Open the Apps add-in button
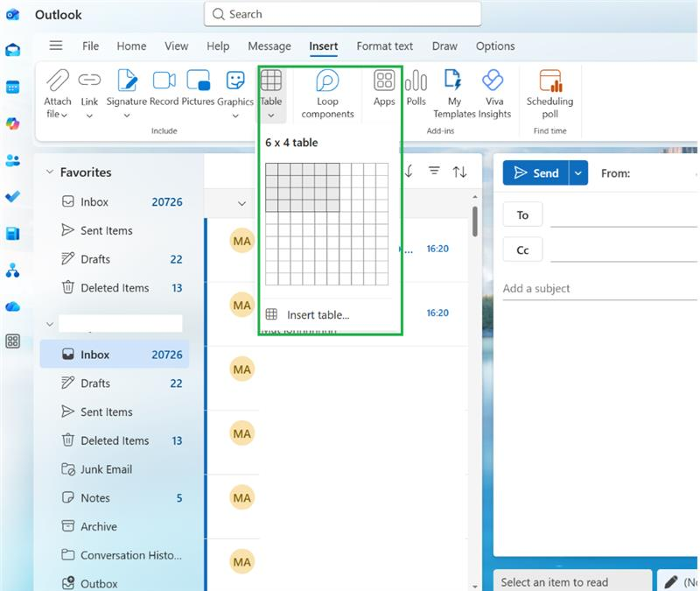The width and height of the screenshot is (700, 591). (x=384, y=88)
